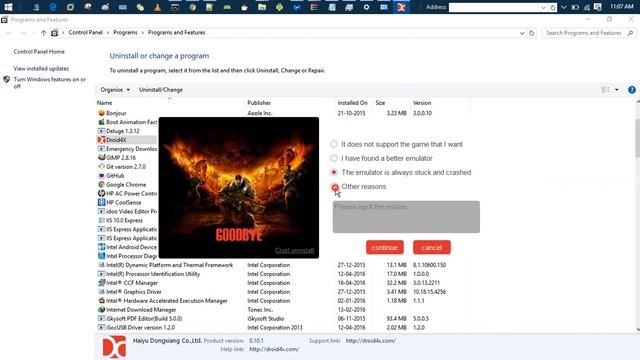Sort list by Installed On column
The width and height of the screenshot is (640, 360).
353,103
